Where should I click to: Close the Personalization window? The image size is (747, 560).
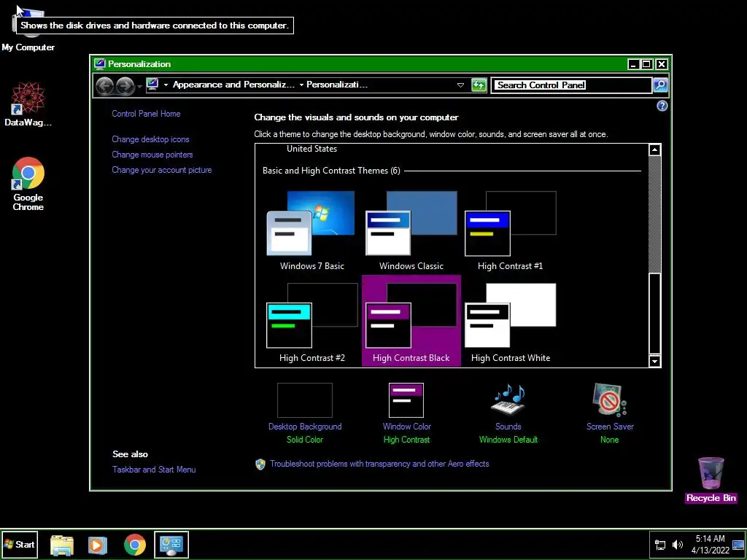pyautogui.click(x=661, y=64)
